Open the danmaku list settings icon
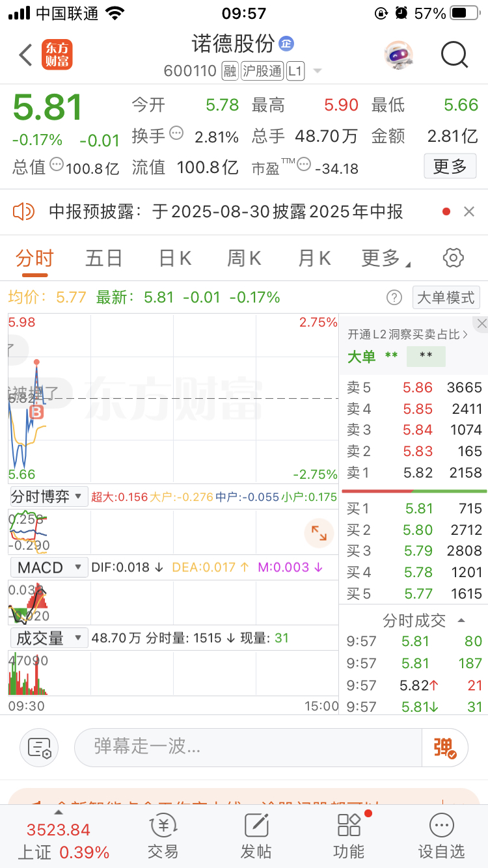Image resolution: width=488 pixels, height=868 pixels. (39, 748)
